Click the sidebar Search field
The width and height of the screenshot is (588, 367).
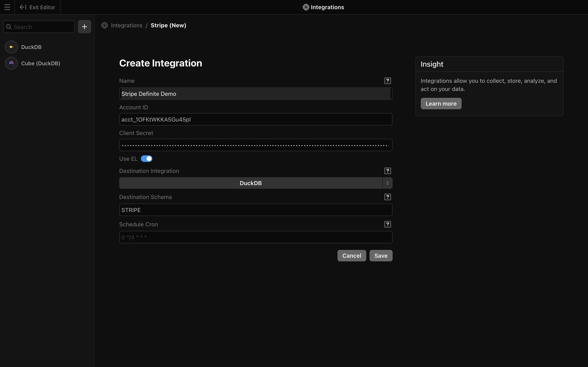pos(41,27)
